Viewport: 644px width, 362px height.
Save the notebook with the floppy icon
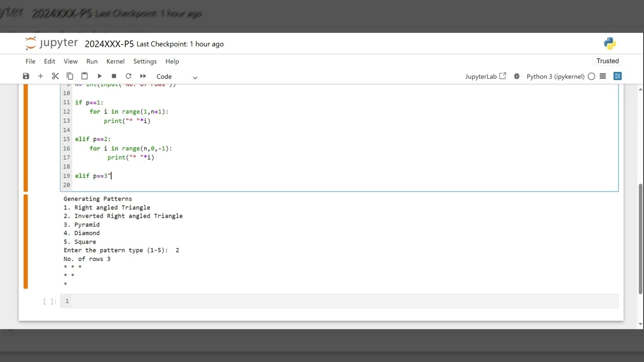point(26,76)
